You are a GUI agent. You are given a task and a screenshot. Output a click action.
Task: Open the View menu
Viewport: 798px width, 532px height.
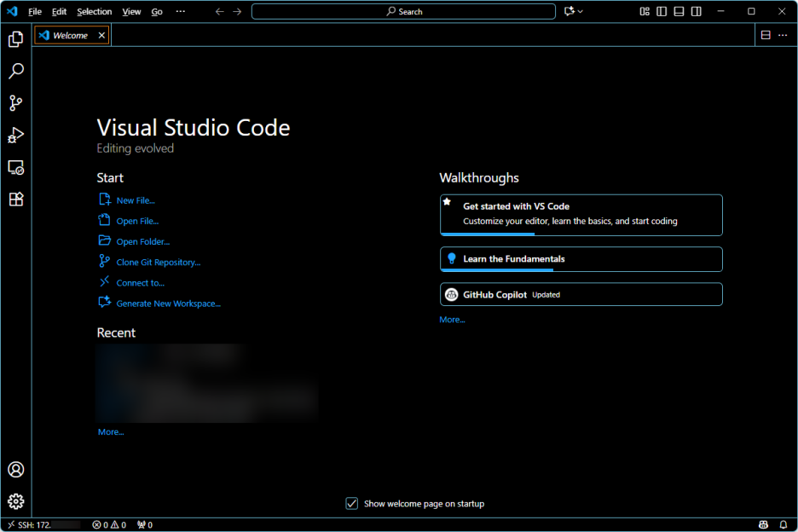pos(131,11)
